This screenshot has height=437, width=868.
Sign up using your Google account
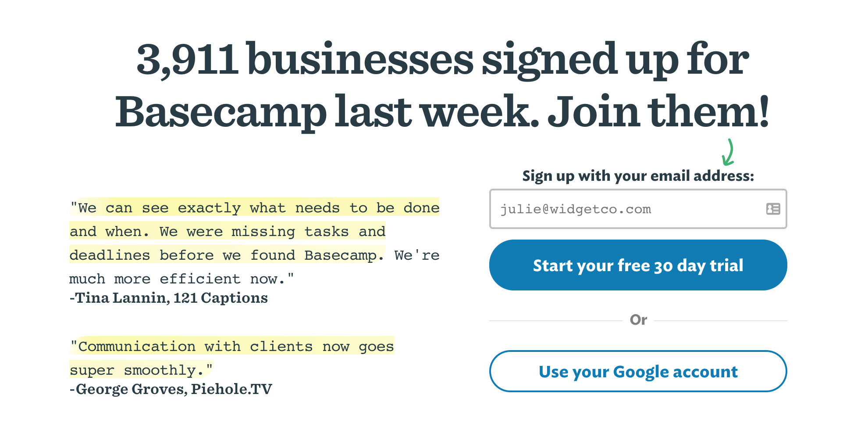[638, 371]
